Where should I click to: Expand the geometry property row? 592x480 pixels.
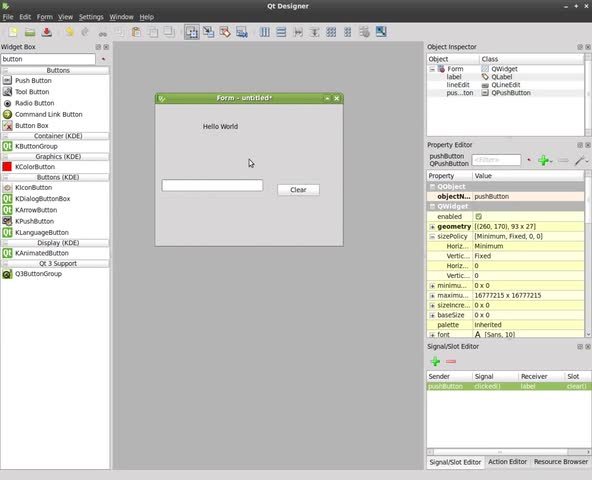click(432, 227)
